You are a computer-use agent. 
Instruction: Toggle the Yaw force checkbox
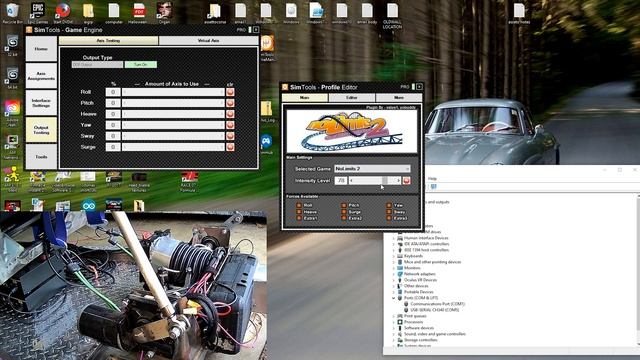click(x=389, y=205)
